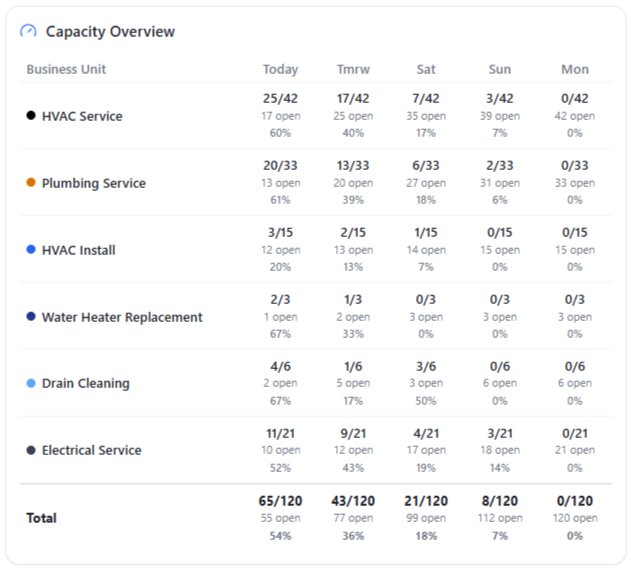Click the 20/33 Plumbing Service Today cell

click(280, 182)
